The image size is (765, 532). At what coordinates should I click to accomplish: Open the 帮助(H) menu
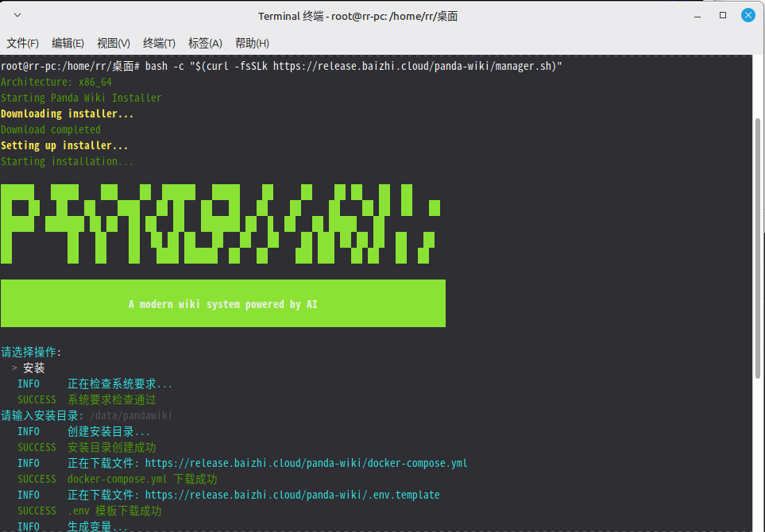click(252, 43)
